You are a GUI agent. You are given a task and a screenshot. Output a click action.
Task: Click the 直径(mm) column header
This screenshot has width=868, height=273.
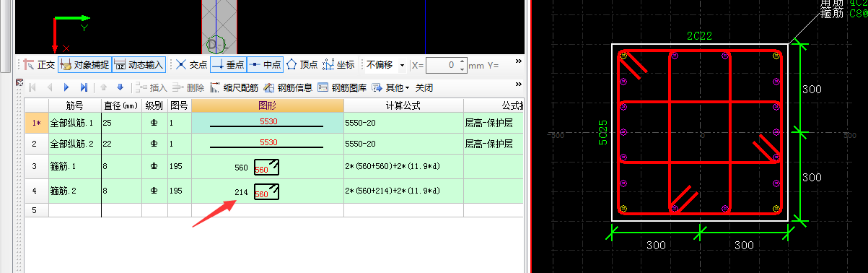pos(121,105)
